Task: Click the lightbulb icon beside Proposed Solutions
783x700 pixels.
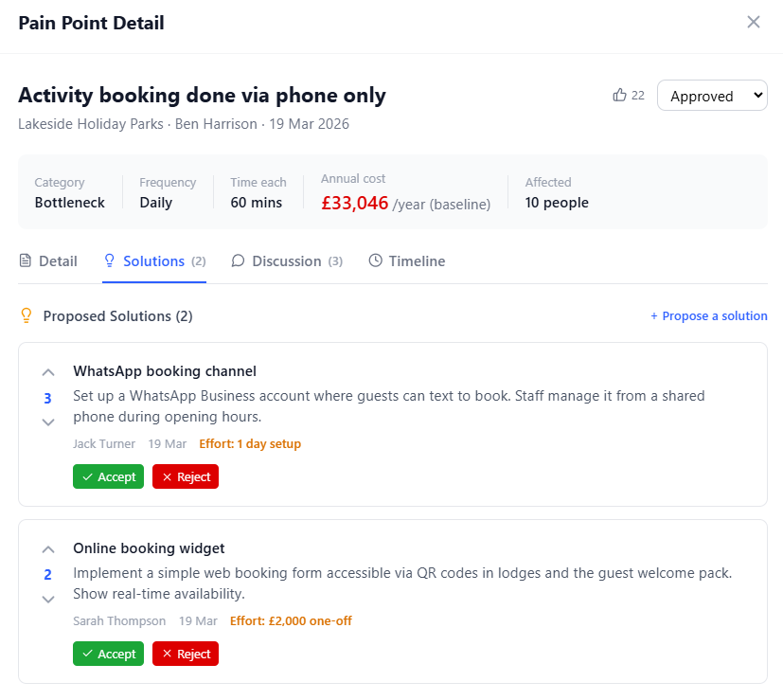Action: 27,316
